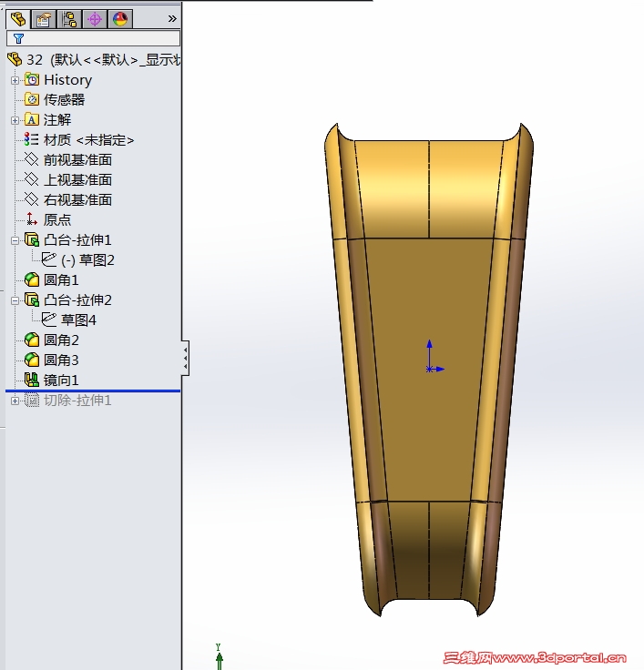Open the DisplayManager tab
Image resolution: width=644 pixels, height=670 pixels.
120,19
